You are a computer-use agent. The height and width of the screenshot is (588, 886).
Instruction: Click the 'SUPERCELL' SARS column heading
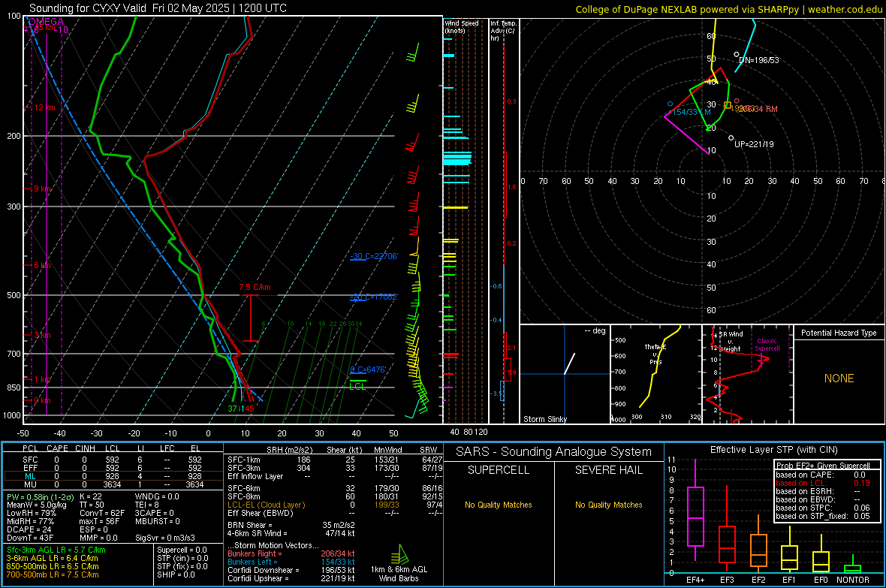[499, 470]
